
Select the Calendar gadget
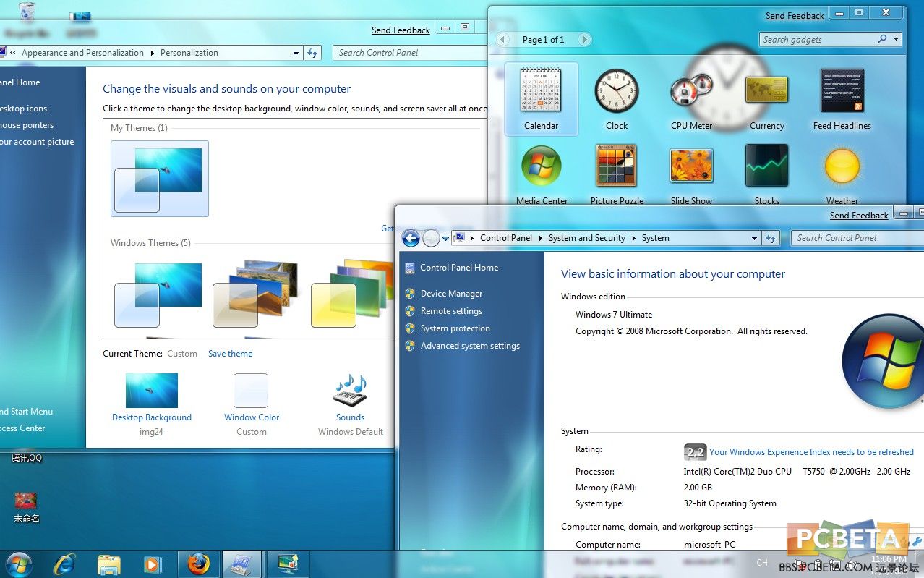click(x=541, y=99)
